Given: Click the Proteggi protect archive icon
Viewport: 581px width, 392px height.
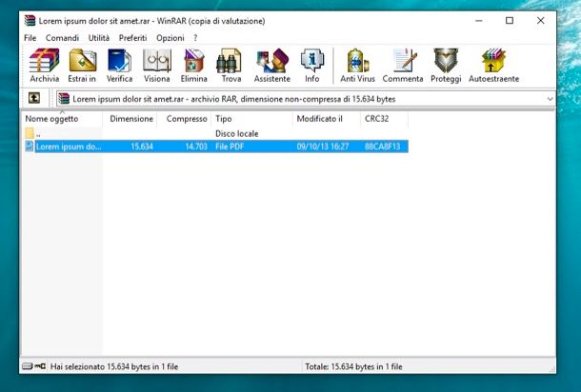Looking at the screenshot, I should click(445, 65).
